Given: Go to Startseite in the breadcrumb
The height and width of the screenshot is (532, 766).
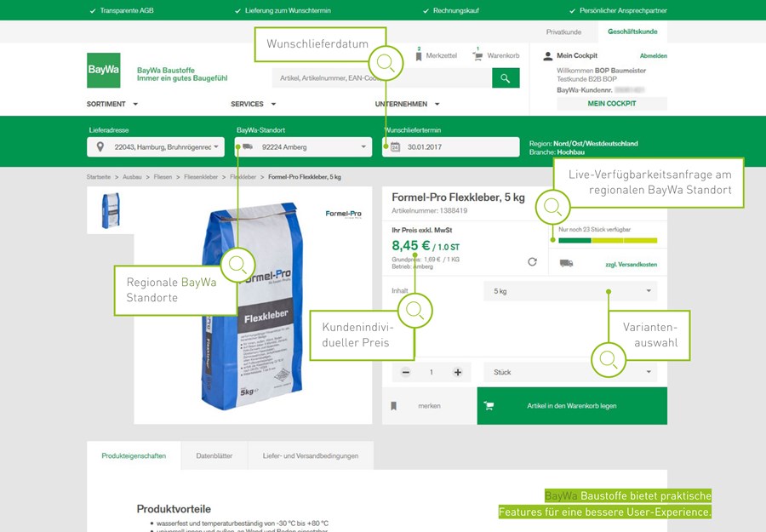Looking at the screenshot, I should tap(99, 177).
